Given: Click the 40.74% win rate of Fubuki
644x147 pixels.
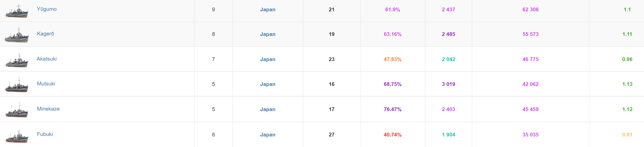Looking at the screenshot, I should (x=393, y=135).
